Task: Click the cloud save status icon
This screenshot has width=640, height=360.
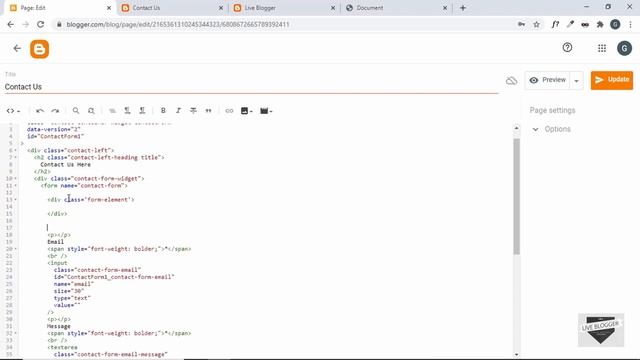Action: [511, 80]
